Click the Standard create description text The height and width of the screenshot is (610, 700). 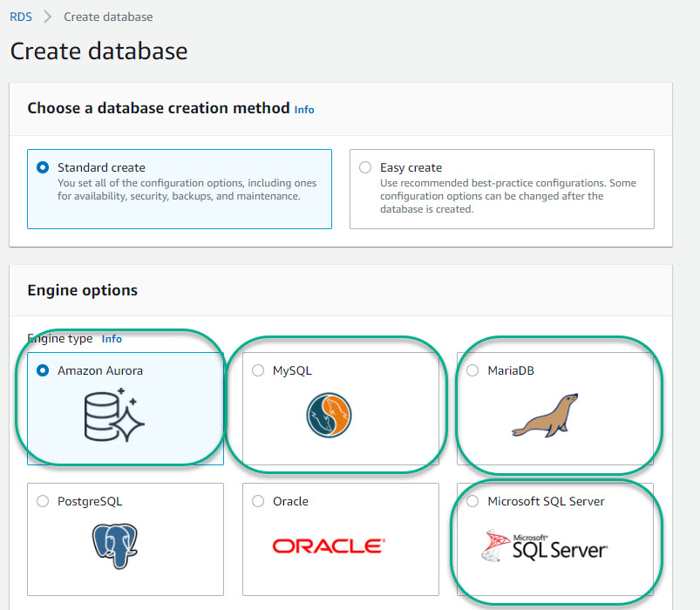point(187,190)
